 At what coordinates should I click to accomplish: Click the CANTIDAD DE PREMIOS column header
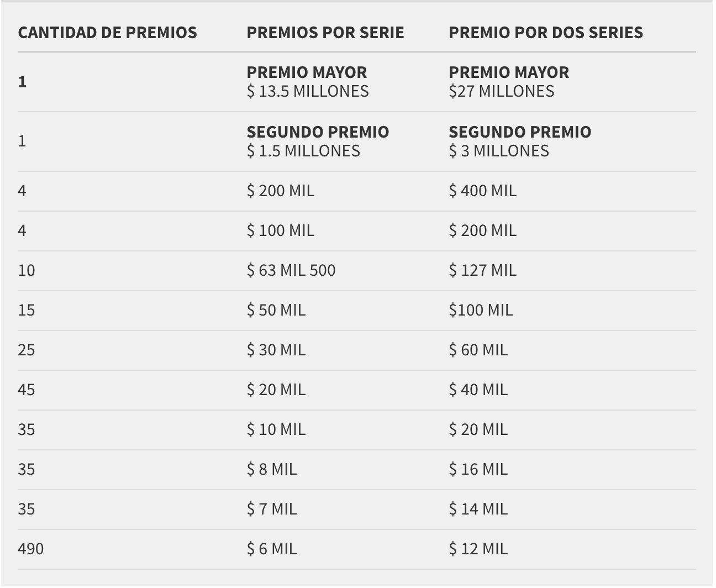coord(107,33)
